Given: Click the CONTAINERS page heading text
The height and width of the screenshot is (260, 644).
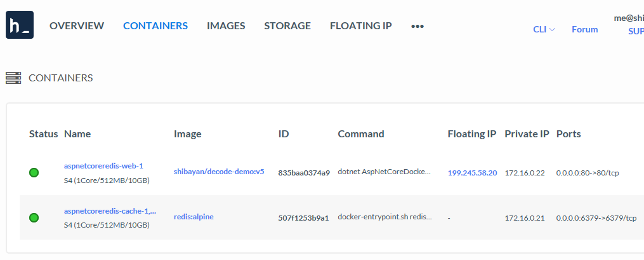Looking at the screenshot, I should coord(61,78).
